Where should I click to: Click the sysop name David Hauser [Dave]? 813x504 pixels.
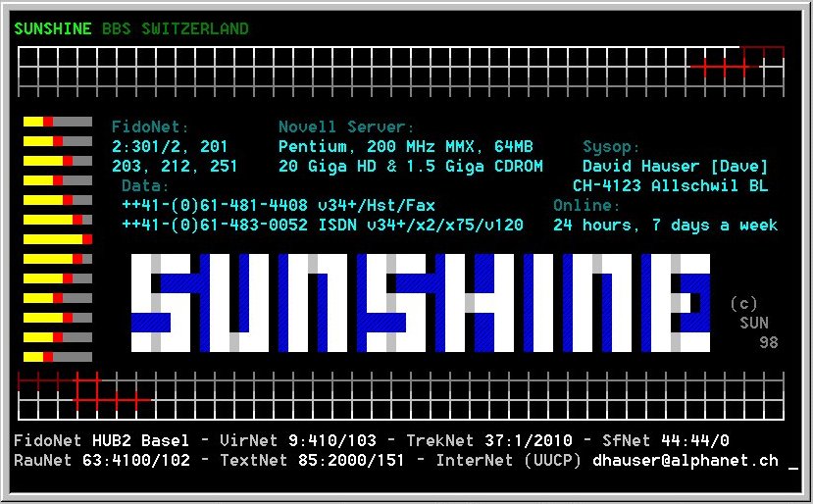pyautogui.click(x=675, y=166)
